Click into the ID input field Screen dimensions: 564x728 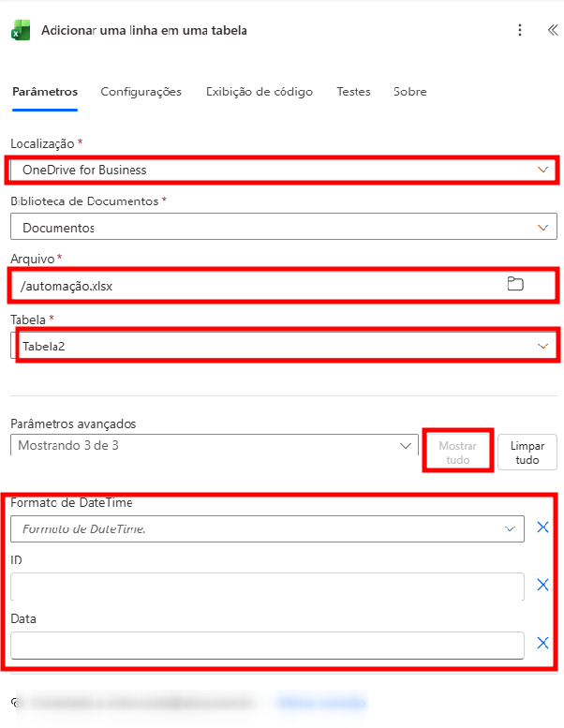point(267,587)
